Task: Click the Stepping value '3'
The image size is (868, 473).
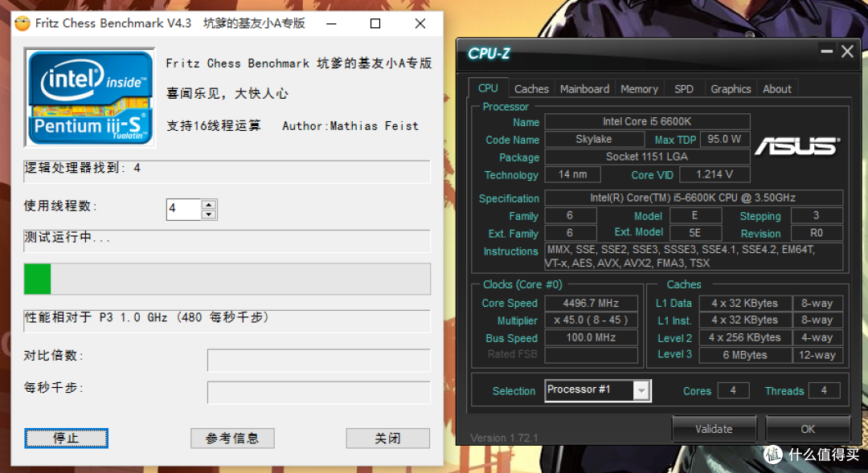Action: (817, 215)
